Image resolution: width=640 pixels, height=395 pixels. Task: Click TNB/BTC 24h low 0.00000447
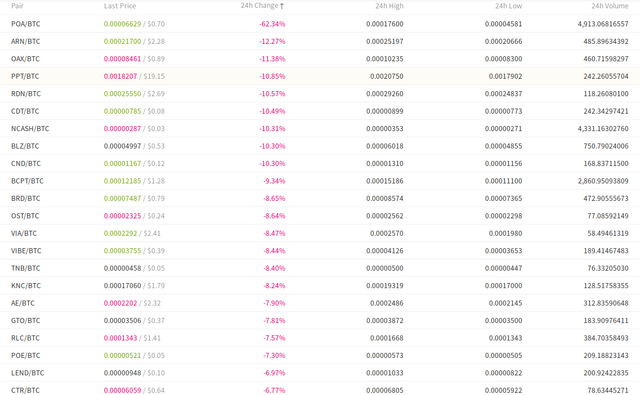(x=504, y=269)
